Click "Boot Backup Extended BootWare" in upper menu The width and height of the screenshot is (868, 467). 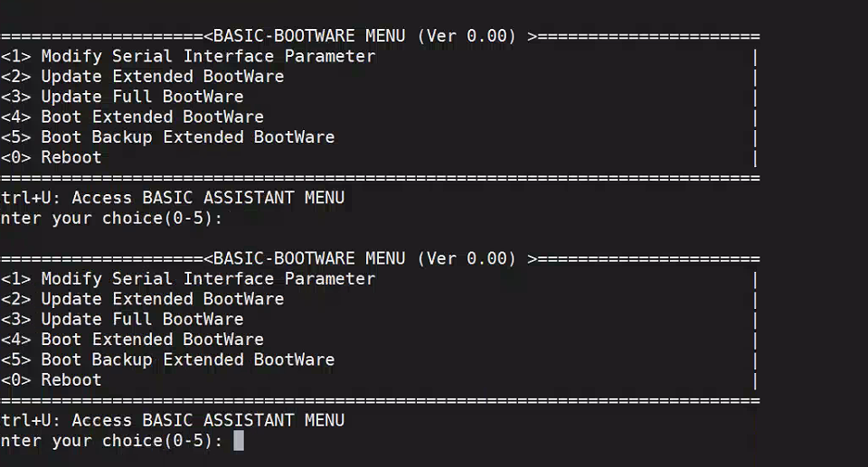(187, 137)
